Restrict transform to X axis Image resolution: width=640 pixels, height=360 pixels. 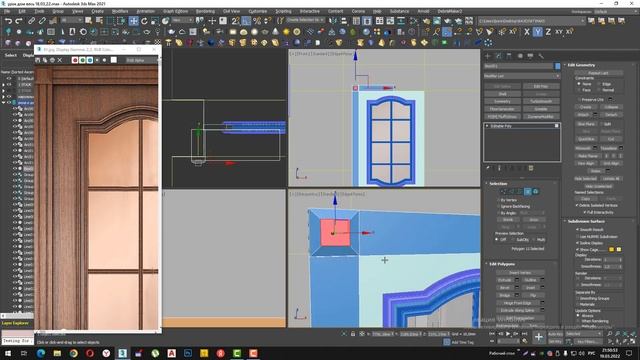[527, 32]
